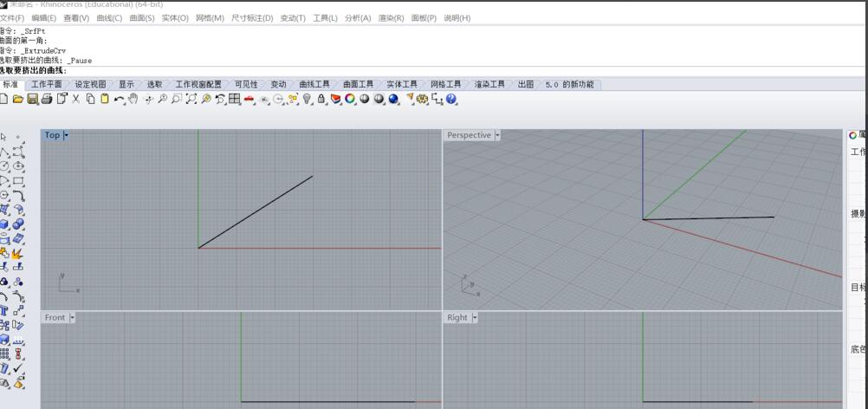868x409 pixels.
Task: Click the command prompt input line
Action: click(431, 71)
